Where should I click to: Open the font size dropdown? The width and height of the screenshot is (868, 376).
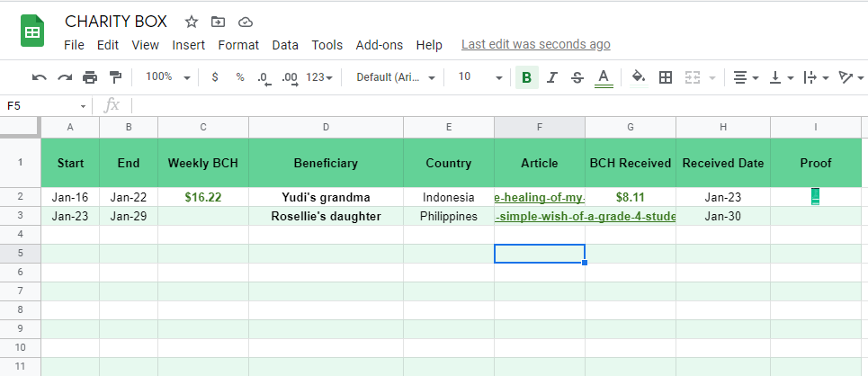479,77
